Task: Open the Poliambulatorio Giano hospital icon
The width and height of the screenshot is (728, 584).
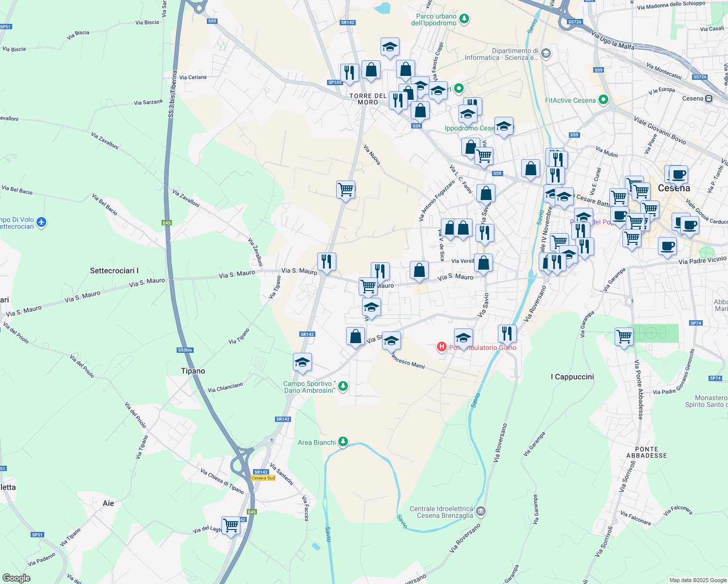Action: pyautogui.click(x=441, y=347)
